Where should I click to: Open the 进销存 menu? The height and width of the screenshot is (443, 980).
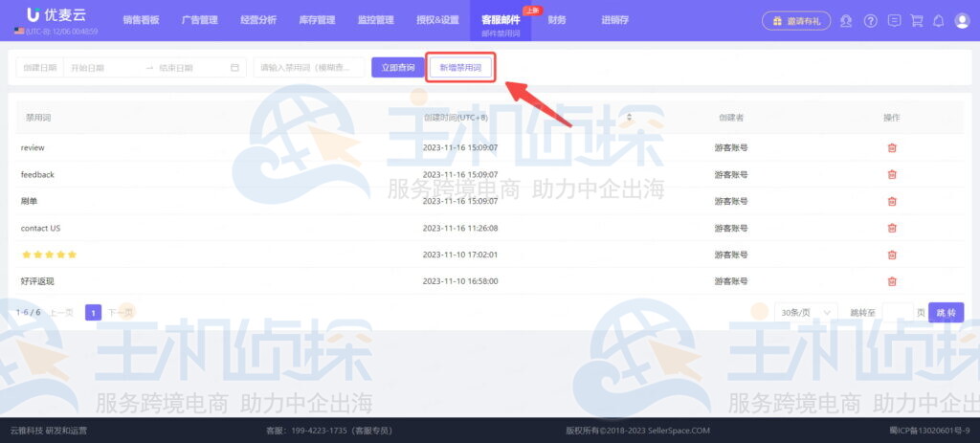tap(615, 20)
